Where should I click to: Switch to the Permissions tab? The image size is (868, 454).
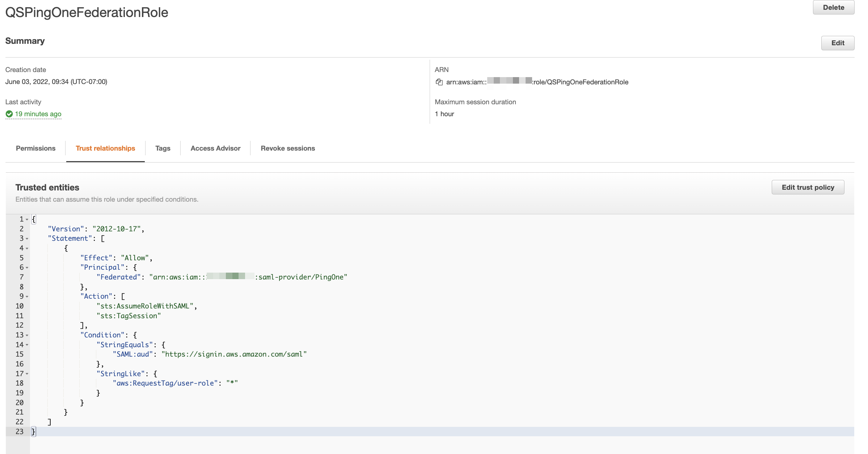(x=35, y=148)
